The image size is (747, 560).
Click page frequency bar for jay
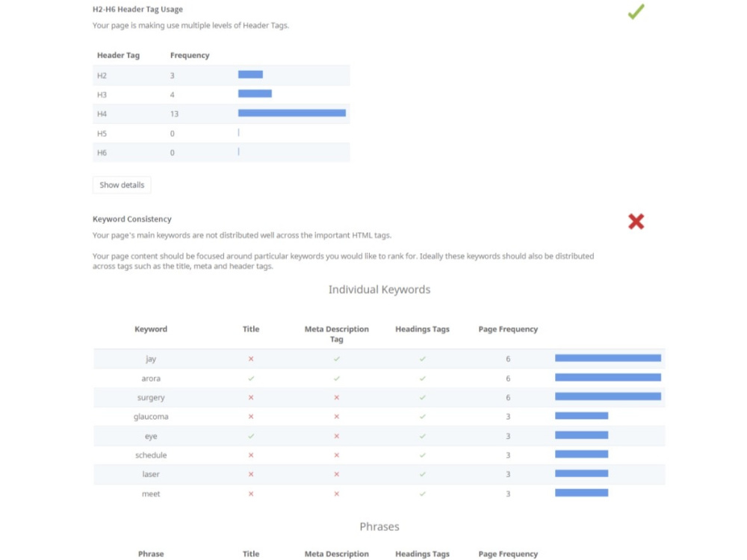[608, 358]
